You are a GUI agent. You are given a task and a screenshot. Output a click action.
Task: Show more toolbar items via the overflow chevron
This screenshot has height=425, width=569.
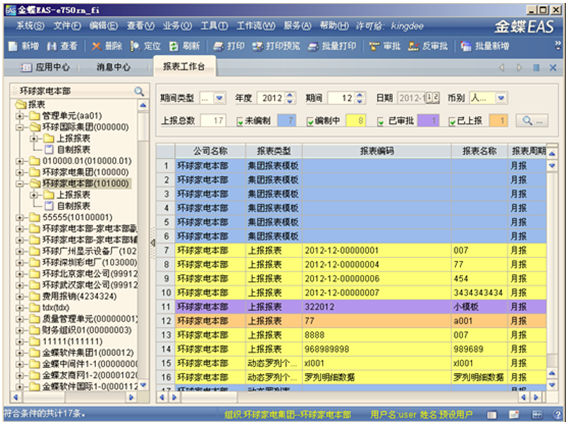click(558, 45)
